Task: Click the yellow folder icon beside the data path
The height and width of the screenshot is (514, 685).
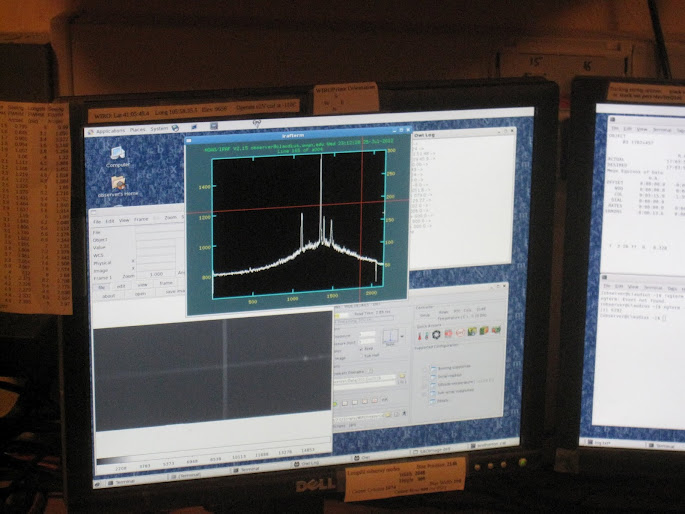Action: [402, 376]
